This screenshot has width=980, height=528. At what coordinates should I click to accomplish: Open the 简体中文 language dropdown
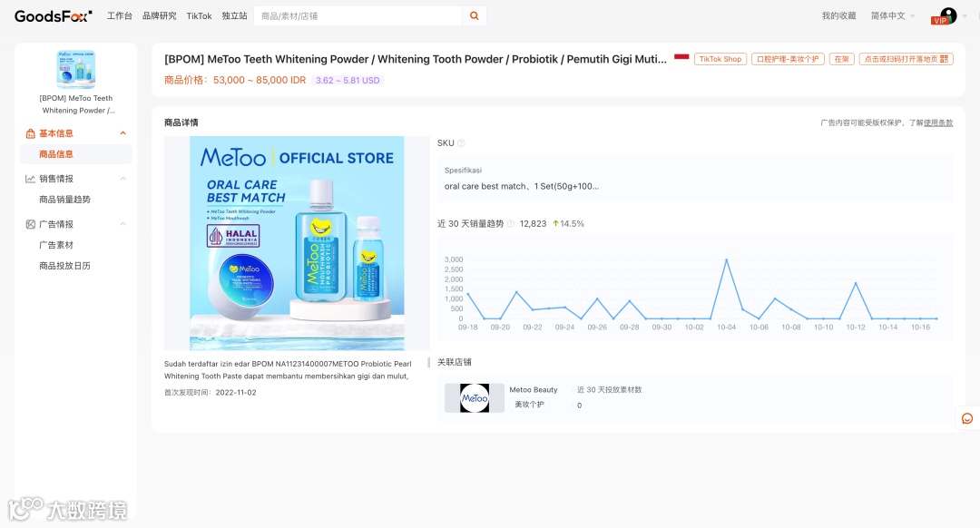(x=893, y=15)
